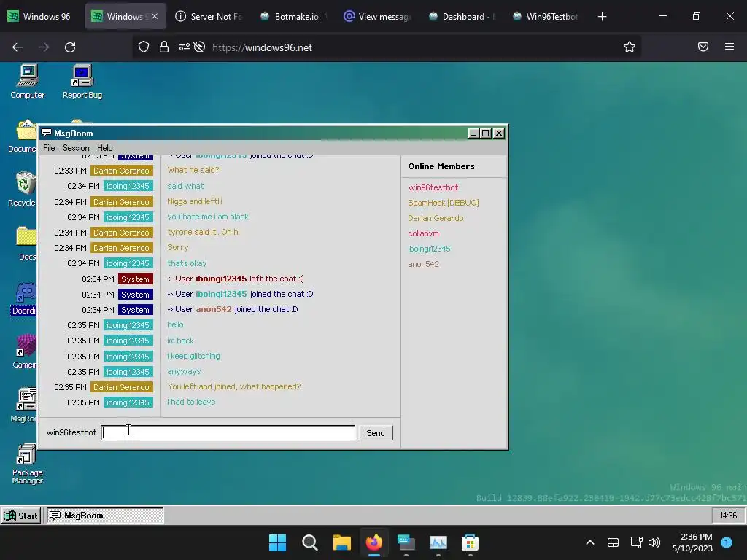Click the message "You left and joined, what happened?"
747x560 pixels.
[x=234, y=386]
